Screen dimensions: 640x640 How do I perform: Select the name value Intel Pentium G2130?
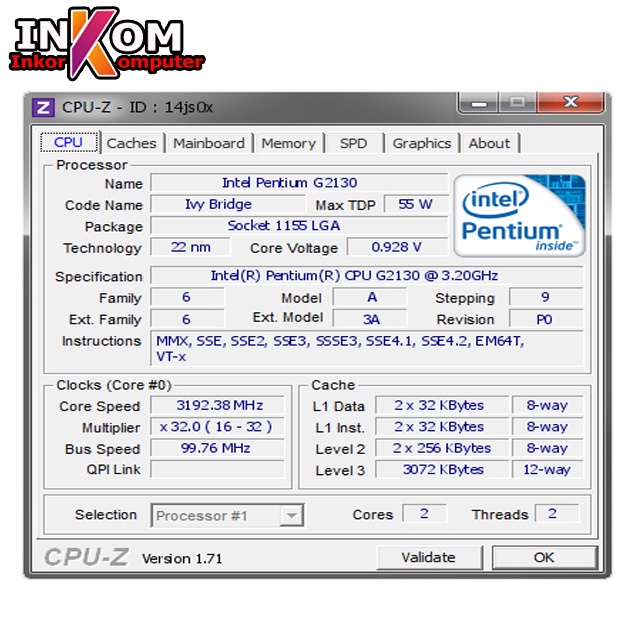click(x=299, y=182)
